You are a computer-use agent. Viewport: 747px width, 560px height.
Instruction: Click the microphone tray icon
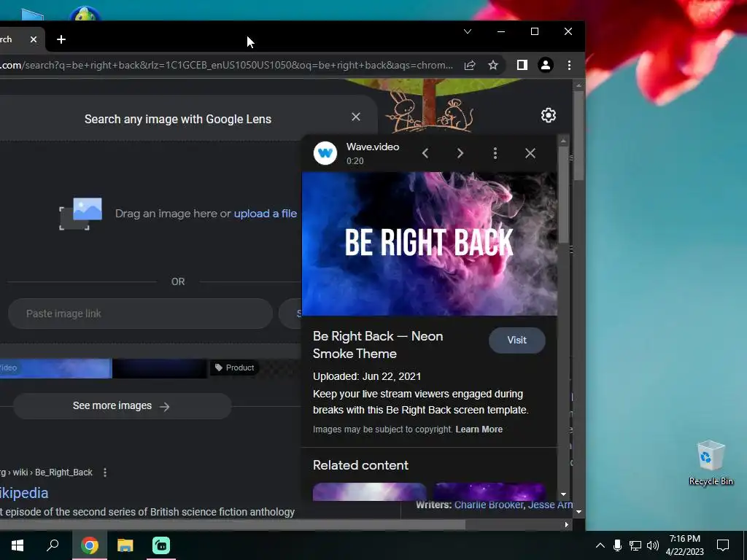point(617,545)
